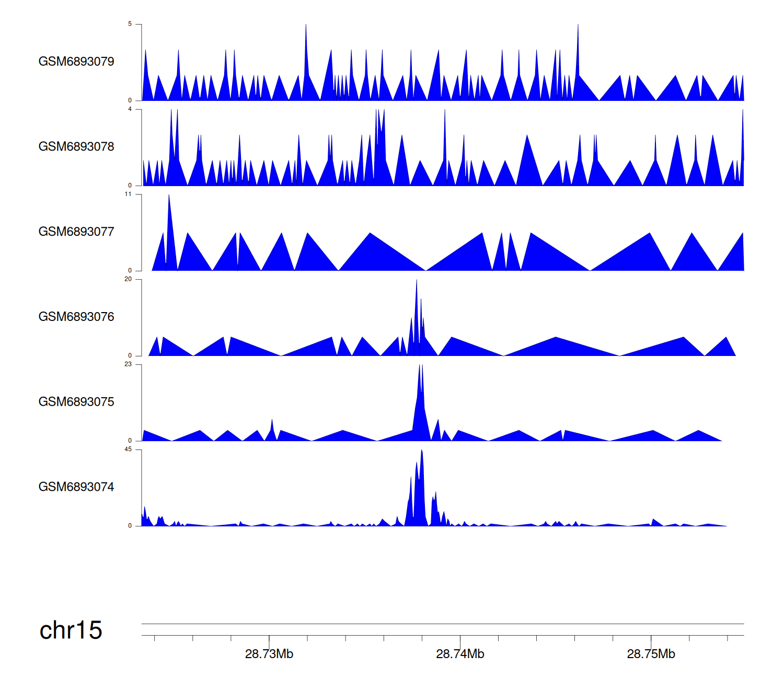
Task: Click the y-axis maximum label 4
Action: pyautogui.click(x=130, y=109)
